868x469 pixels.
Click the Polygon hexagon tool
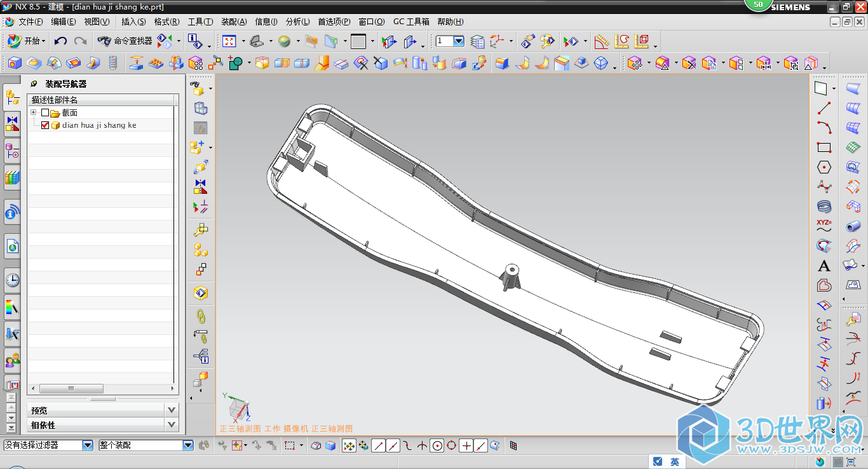824,167
